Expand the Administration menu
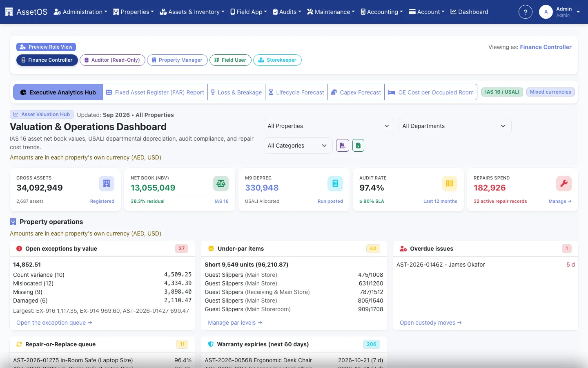Viewport: 588px width, 368px height. tap(80, 12)
